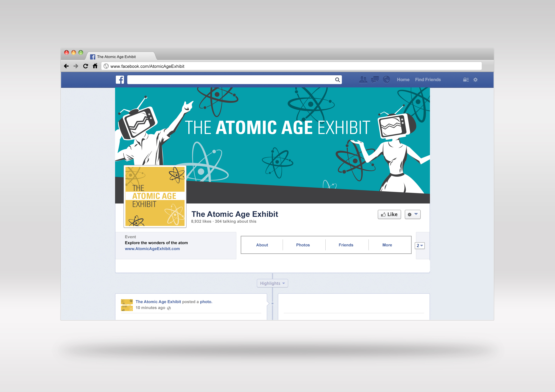
Task: Click the browser reload icon
Action: tap(85, 66)
